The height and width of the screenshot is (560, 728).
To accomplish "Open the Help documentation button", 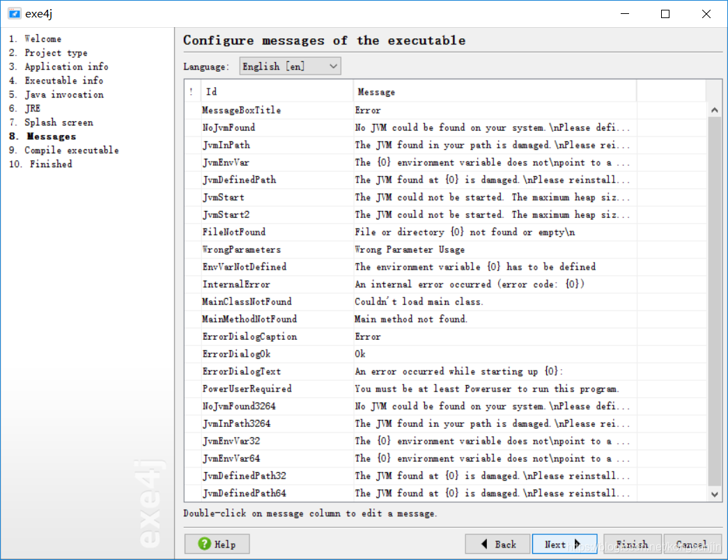I will (217, 544).
